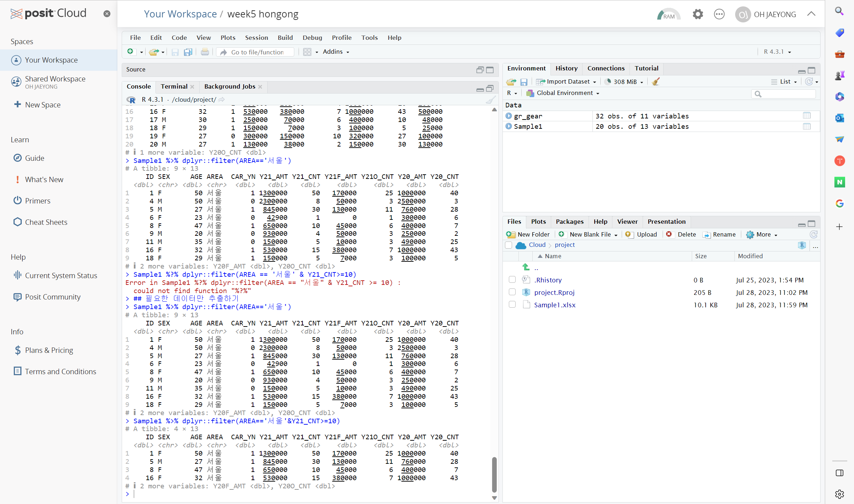Select the .Rhistory file checkbox

(512, 280)
